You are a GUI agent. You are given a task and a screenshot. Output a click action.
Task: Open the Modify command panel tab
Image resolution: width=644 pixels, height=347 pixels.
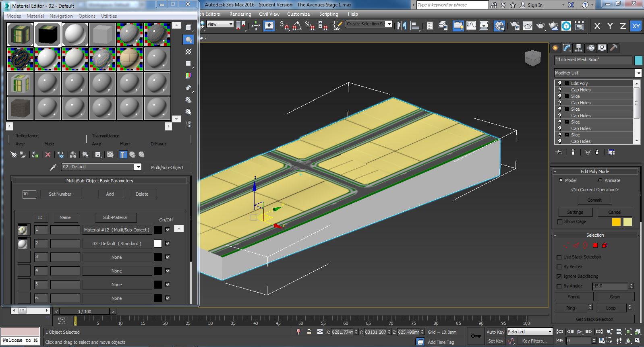pos(567,48)
